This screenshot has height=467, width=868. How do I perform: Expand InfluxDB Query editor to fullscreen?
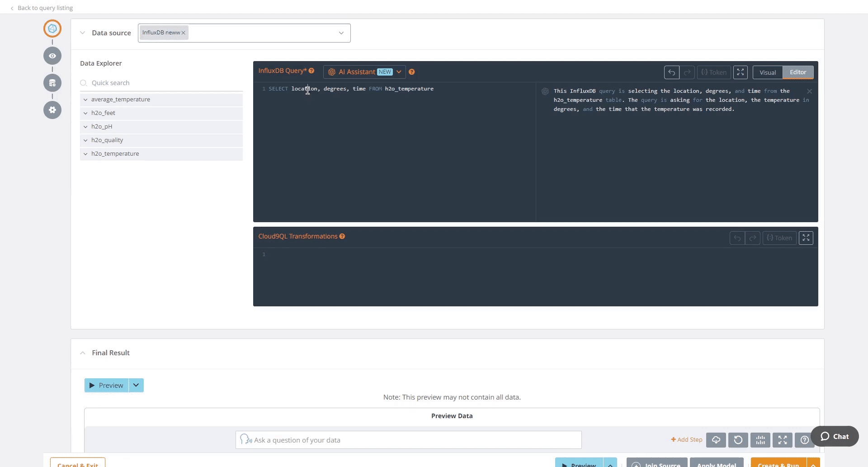pos(740,72)
